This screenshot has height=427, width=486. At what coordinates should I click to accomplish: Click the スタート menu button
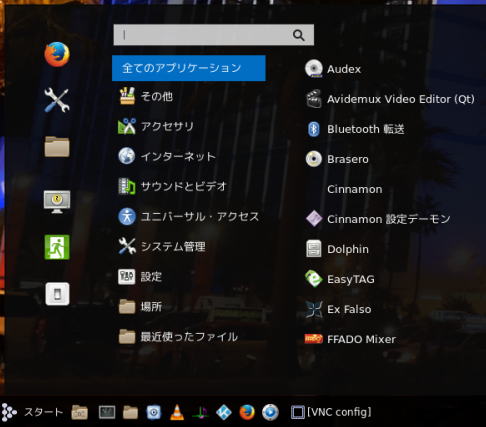click(x=32, y=412)
